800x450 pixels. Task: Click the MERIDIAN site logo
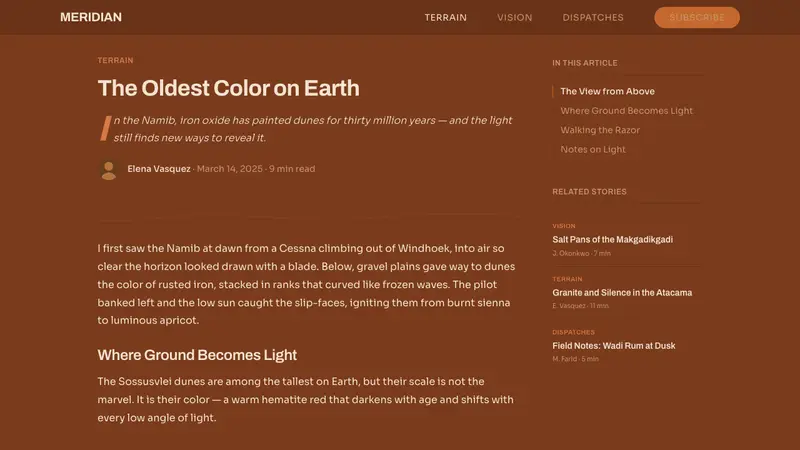tap(91, 17)
